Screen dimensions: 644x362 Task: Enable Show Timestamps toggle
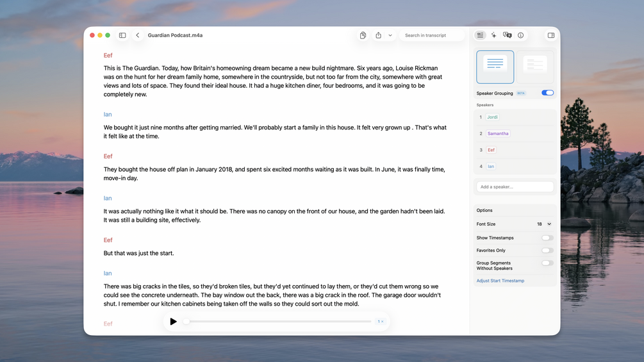[x=547, y=238]
